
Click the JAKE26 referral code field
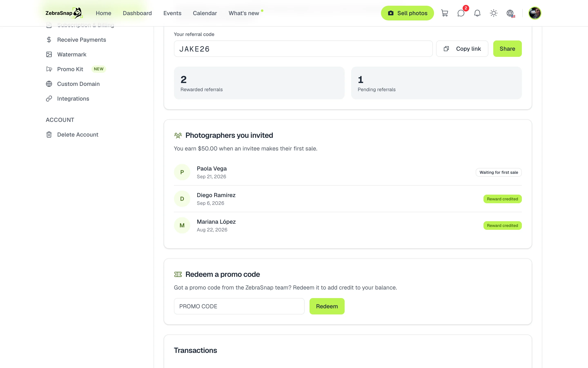(x=303, y=49)
